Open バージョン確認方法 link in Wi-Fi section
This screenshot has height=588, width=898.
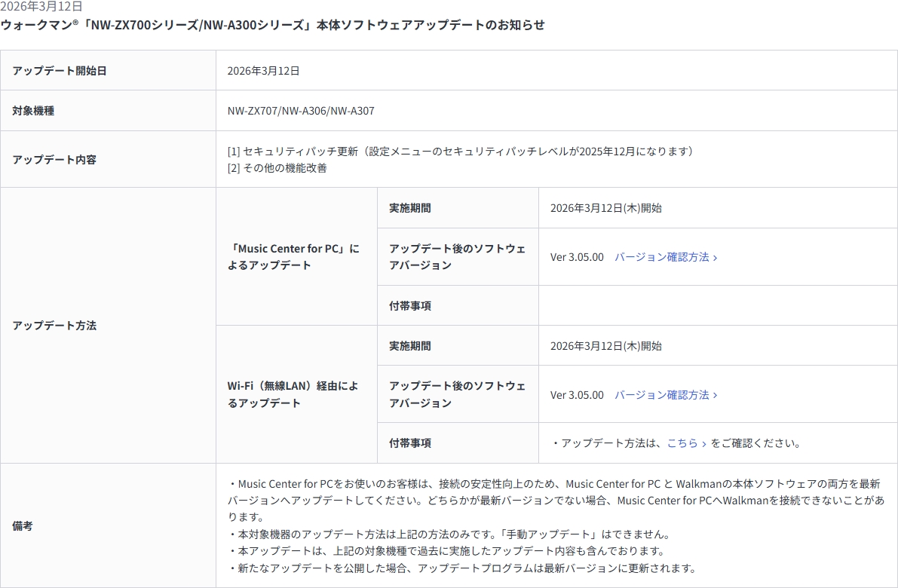pyautogui.click(x=661, y=395)
